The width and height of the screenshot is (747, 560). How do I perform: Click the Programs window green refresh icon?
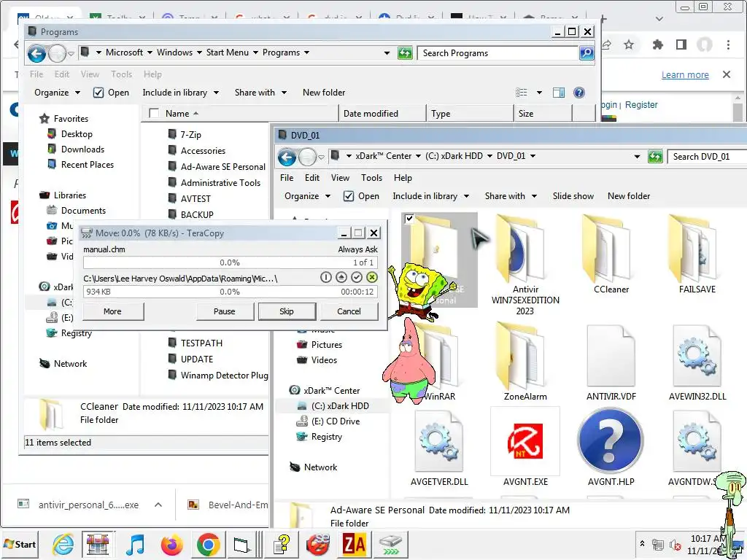pyautogui.click(x=405, y=52)
